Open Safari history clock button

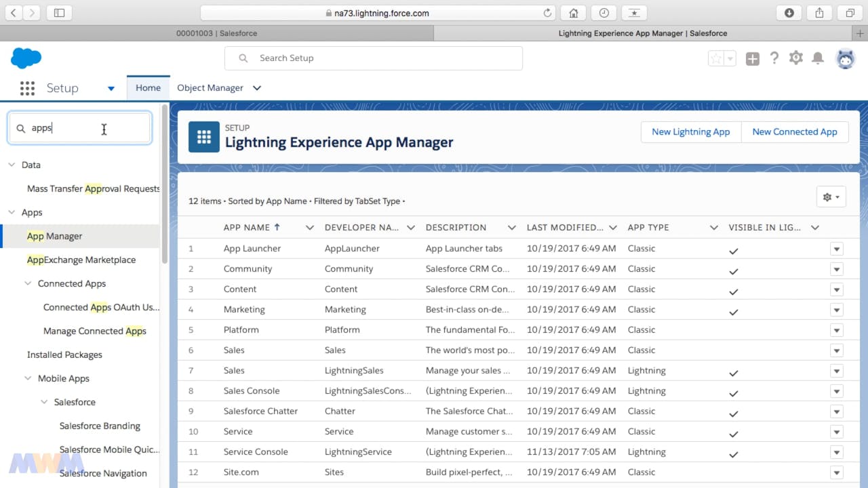604,13
